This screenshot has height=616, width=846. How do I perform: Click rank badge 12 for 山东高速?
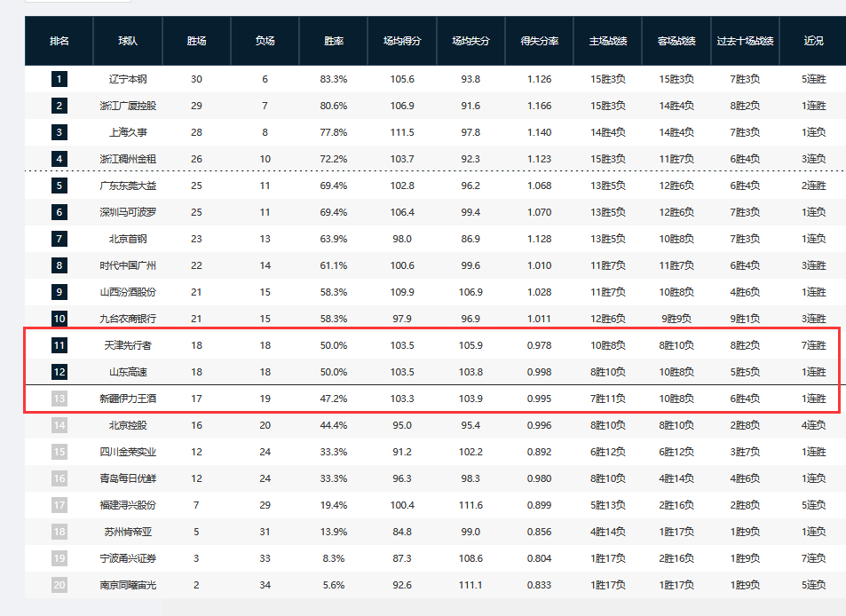pos(59,372)
